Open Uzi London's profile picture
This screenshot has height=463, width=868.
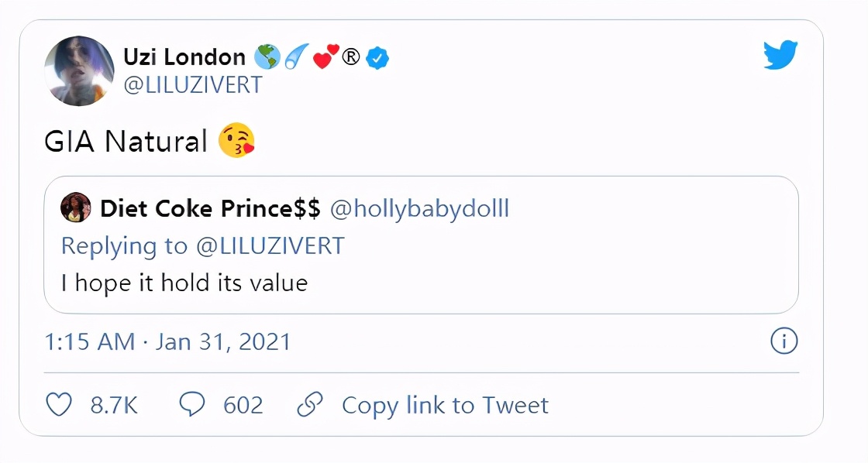coord(80,71)
